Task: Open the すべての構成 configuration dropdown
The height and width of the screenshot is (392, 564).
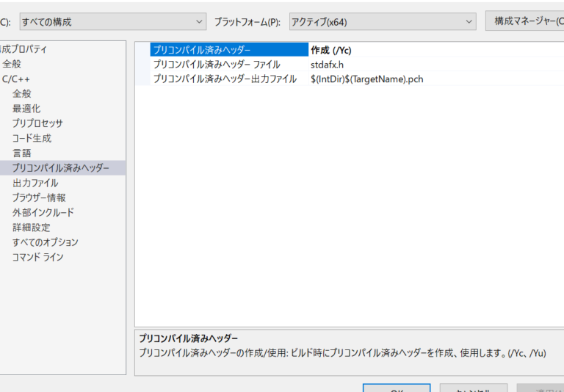Action: pyautogui.click(x=112, y=21)
